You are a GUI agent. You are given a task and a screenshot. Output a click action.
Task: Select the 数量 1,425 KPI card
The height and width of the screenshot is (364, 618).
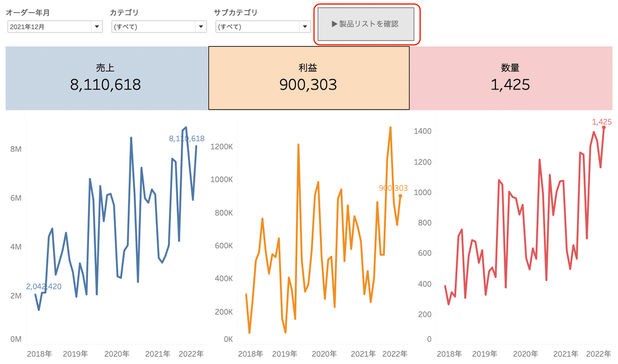tap(511, 78)
